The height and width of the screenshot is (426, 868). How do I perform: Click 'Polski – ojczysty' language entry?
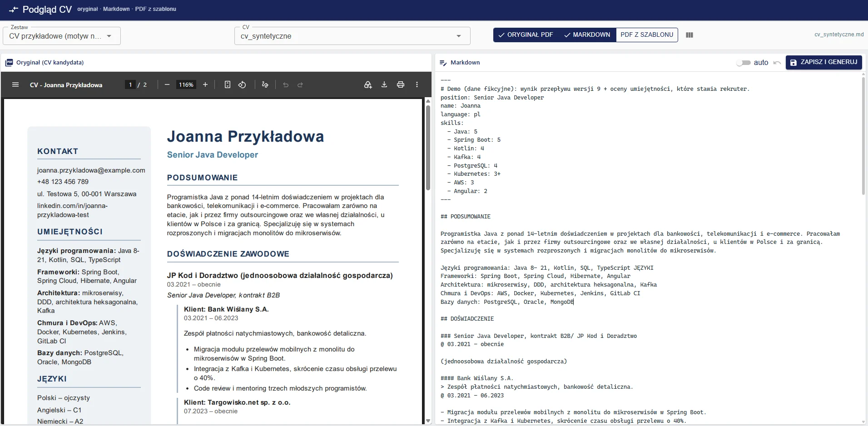[64, 398]
